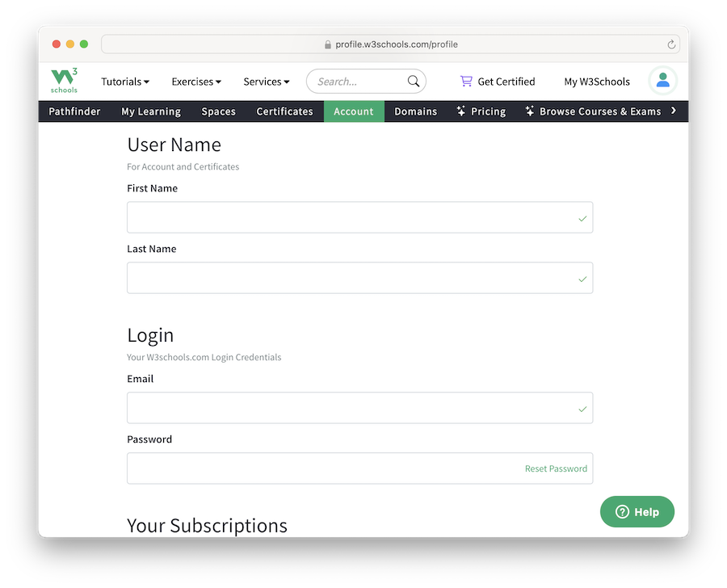Click the sparkle icon beside Pricing
This screenshot has width=727, height=588.
click(x=461, y=111)
